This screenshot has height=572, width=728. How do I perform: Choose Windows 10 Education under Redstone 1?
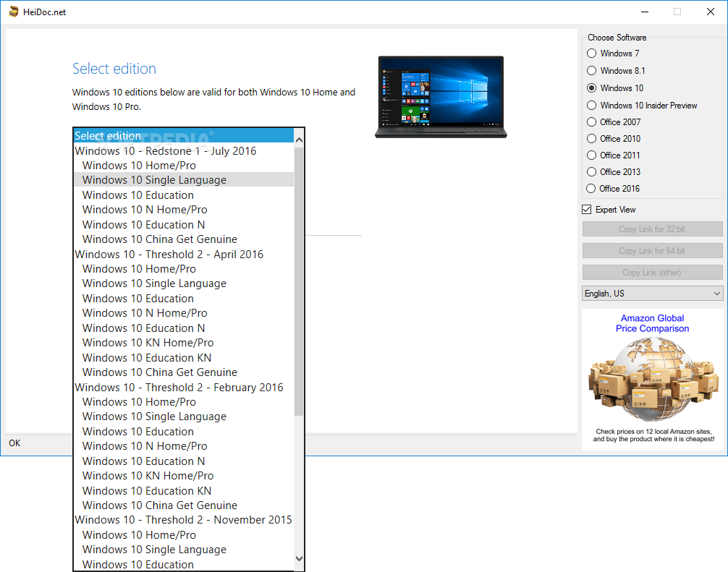click(x=184, y=195)
